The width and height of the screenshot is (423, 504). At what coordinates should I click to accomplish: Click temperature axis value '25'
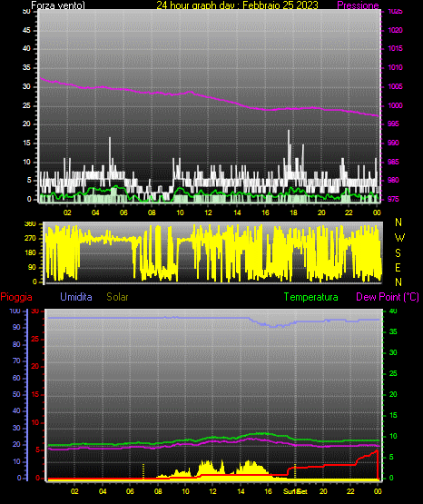393,373
